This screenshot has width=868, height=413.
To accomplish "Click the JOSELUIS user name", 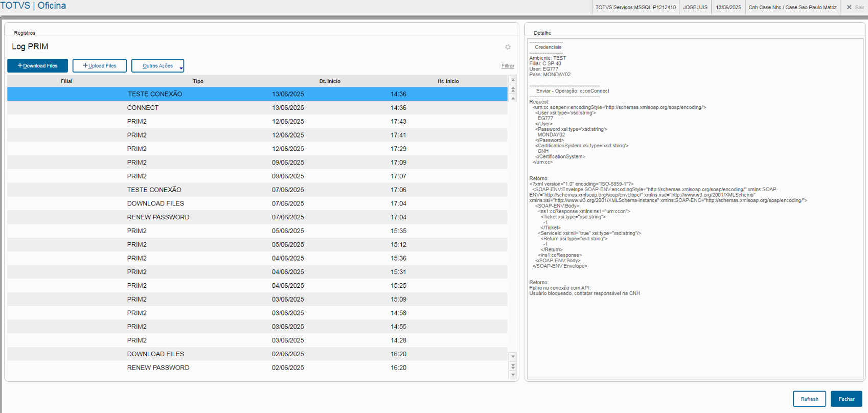I will tap(695, 7).
